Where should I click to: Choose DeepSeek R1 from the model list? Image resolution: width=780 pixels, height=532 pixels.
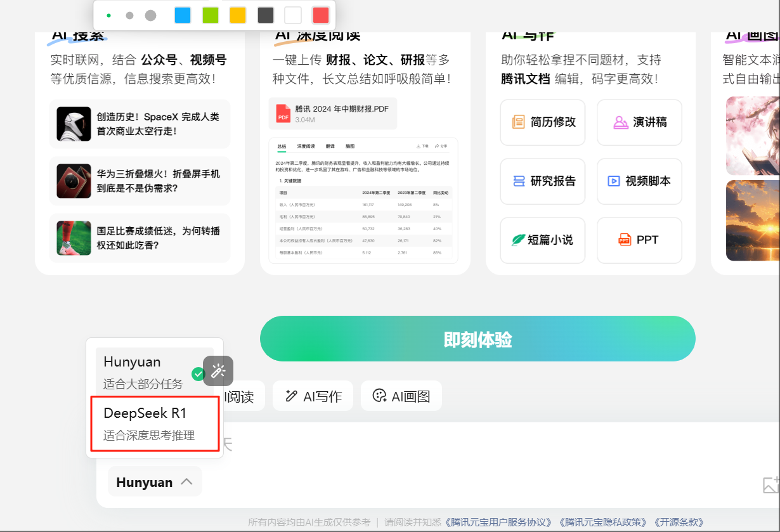click(155, 423)
